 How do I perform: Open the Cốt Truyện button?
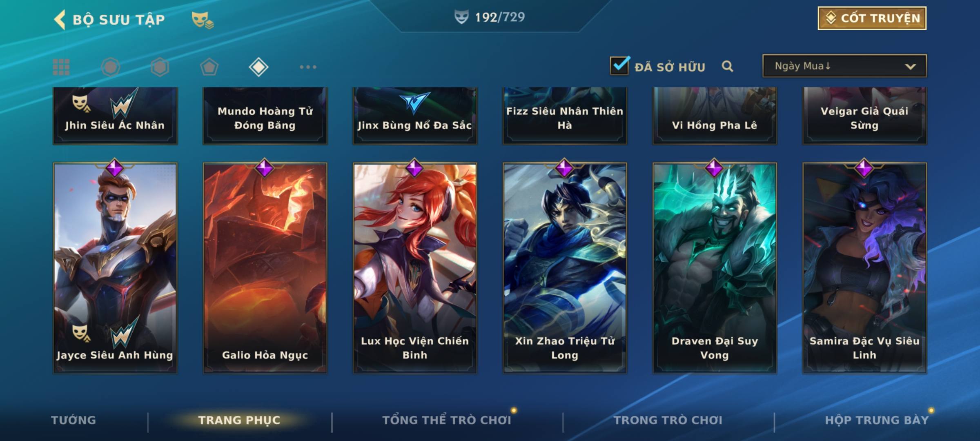(872, 18)
